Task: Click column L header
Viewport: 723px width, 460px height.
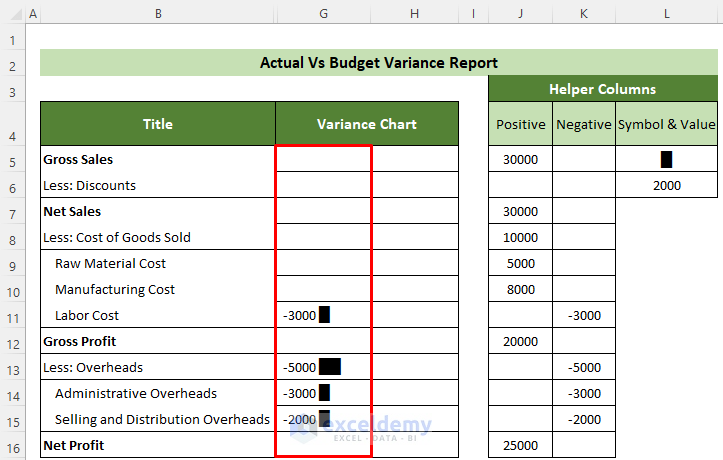Action: (666, 13)
